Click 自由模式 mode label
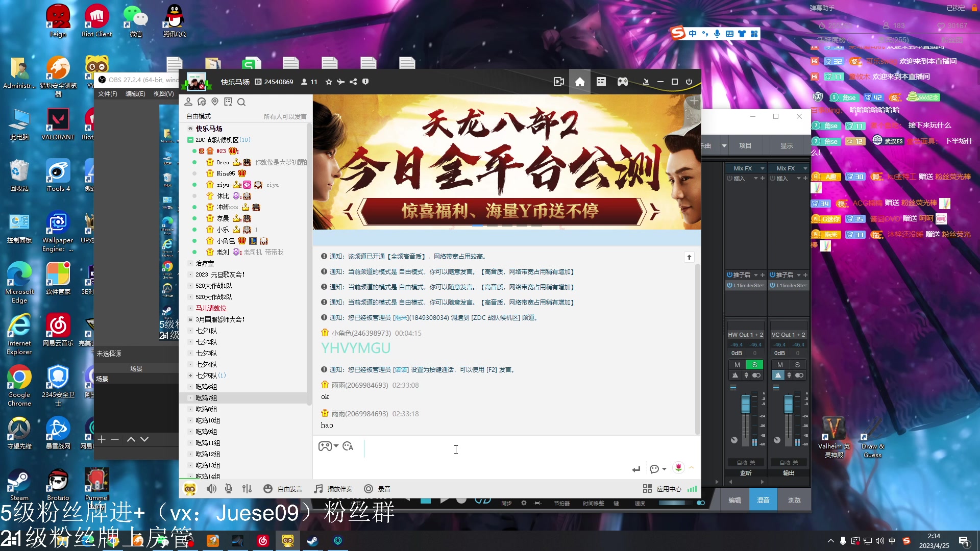This screenshot has height=551, width=980. (199, 116)
